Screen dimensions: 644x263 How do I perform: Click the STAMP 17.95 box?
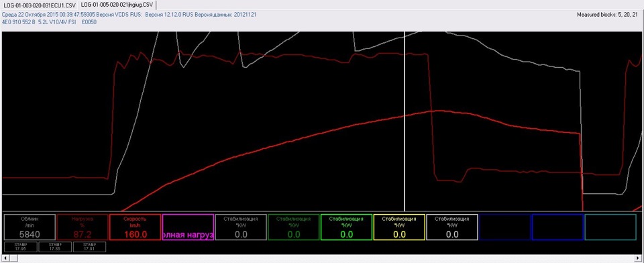tap(20, 247)
